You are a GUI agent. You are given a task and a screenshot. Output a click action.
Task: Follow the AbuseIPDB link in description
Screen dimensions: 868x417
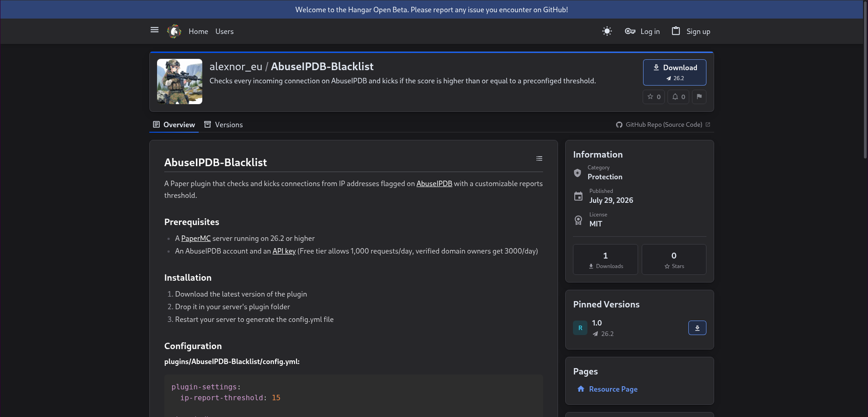[434, 183]
